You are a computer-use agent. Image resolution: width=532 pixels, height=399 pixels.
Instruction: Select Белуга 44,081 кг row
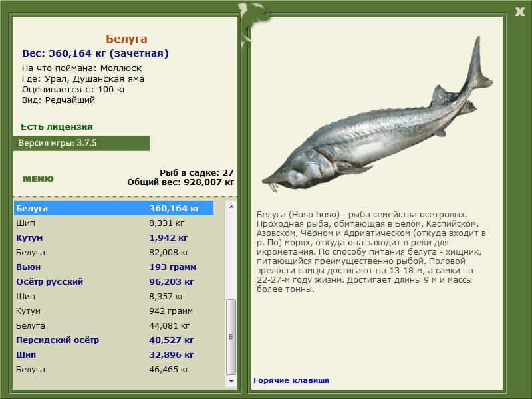point(114,325)
